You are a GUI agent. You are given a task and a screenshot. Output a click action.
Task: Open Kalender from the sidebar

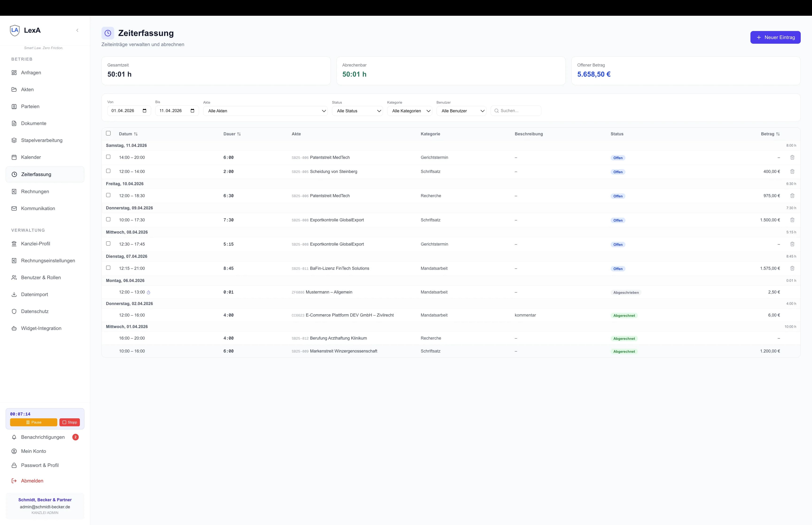tap(31, 157)
